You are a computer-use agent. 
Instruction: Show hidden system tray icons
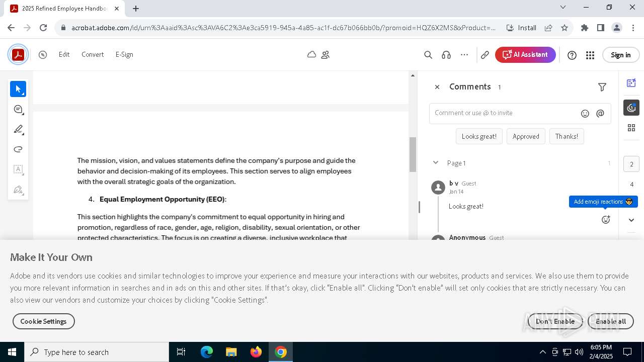[x=542, y=352]
